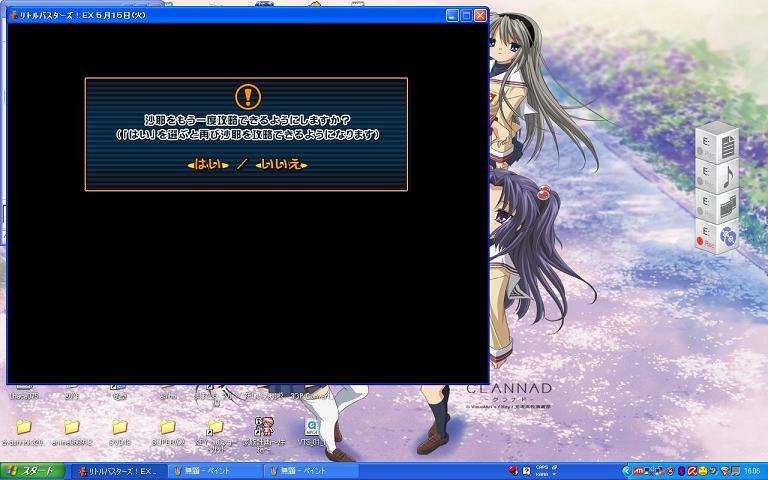Click the Rec cube with blue disc icon
This screenshot has height=480, width=768.
pos(718,237)
